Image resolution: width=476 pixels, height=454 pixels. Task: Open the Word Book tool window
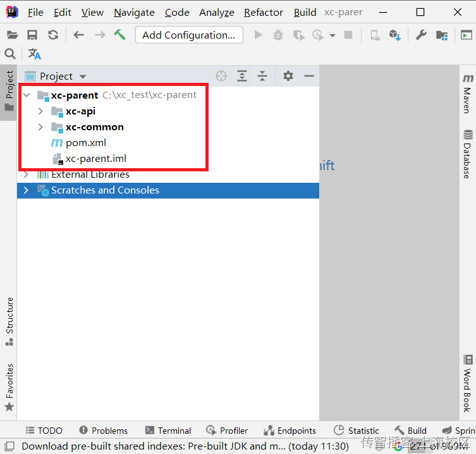click(x=468, y=383)
